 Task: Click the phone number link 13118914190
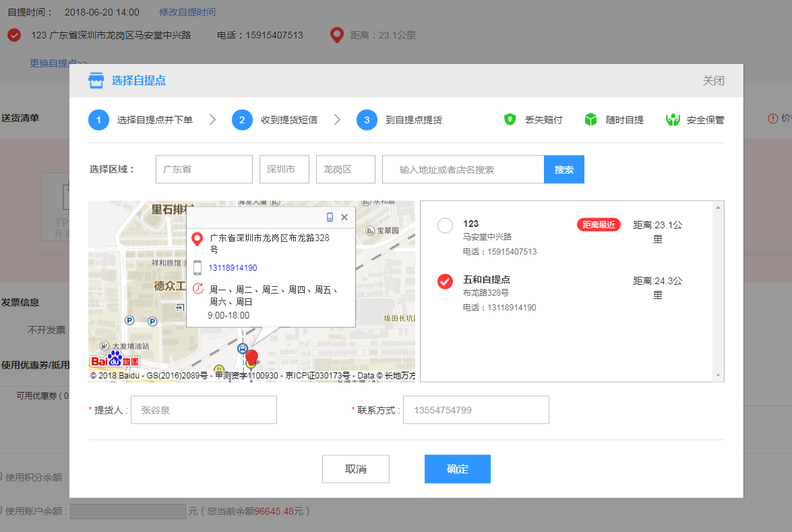tap(233, 268)
